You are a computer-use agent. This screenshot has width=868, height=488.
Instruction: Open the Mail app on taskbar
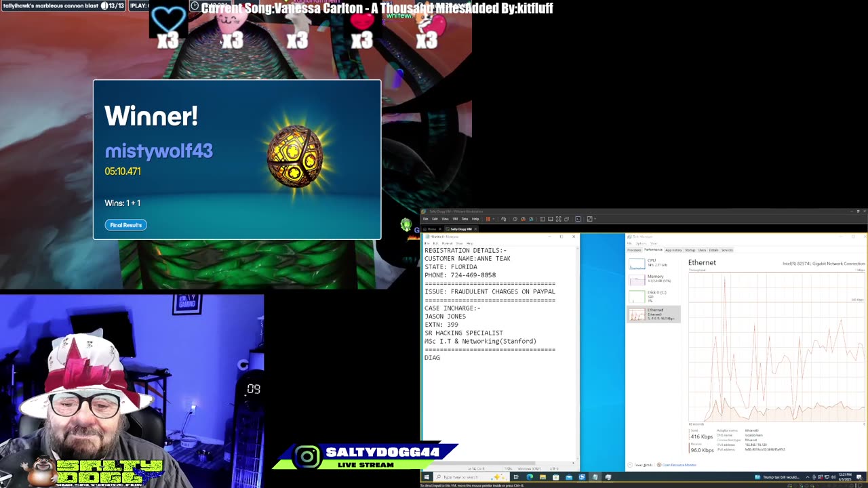click(569, 477)
